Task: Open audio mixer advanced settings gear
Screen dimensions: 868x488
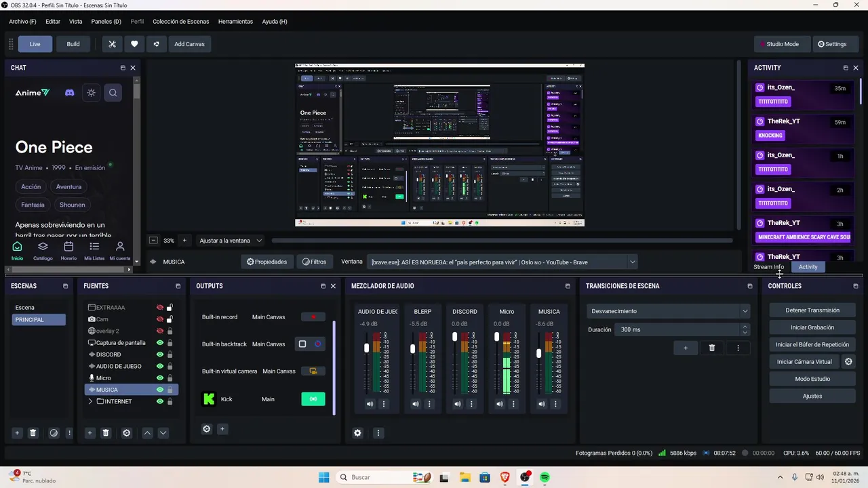Action: pyautogui.click(x=358, y=433)
